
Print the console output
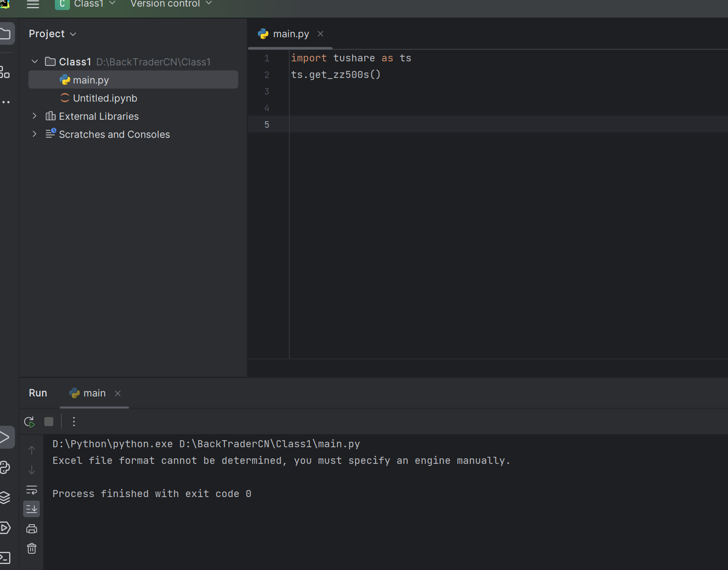[x=32, y=529]
